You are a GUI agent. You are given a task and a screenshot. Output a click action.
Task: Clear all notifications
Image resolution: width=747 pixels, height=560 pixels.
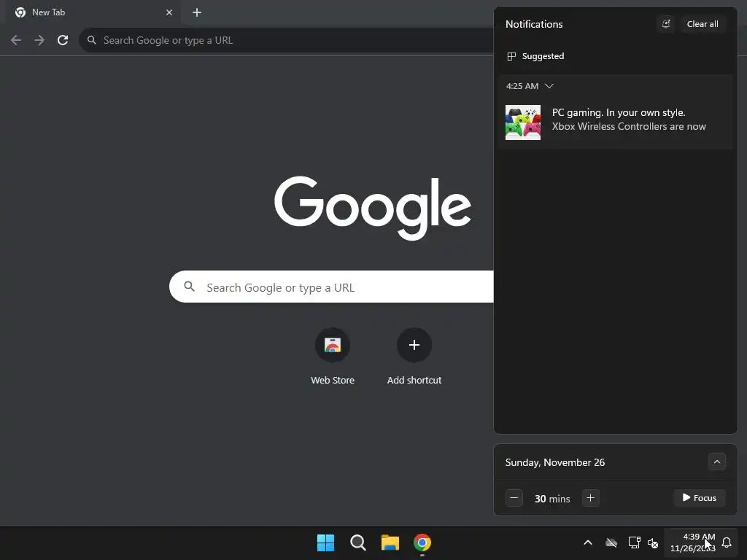[703, 24]
